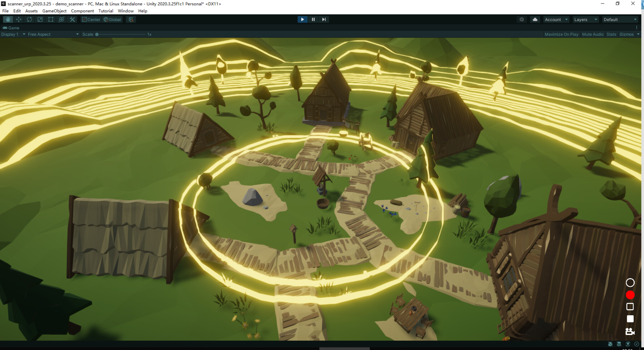The width and height of the screenshot is (644, 350).
Task: Select the Rotate tool
Action: tap(29, 19)
